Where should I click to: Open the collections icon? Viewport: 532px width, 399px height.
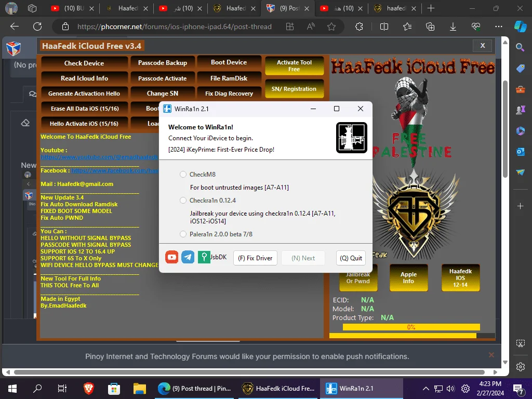(430, 26)
